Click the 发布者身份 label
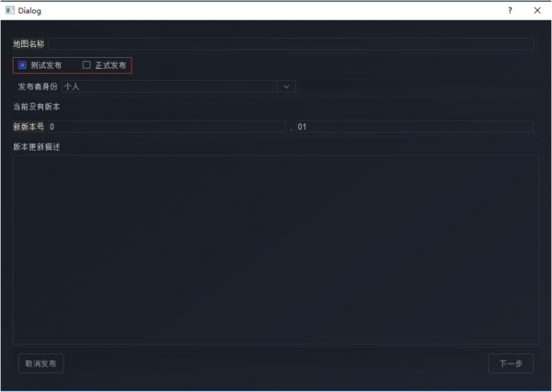This screenshot has height=392, width=552. [38, 86]
